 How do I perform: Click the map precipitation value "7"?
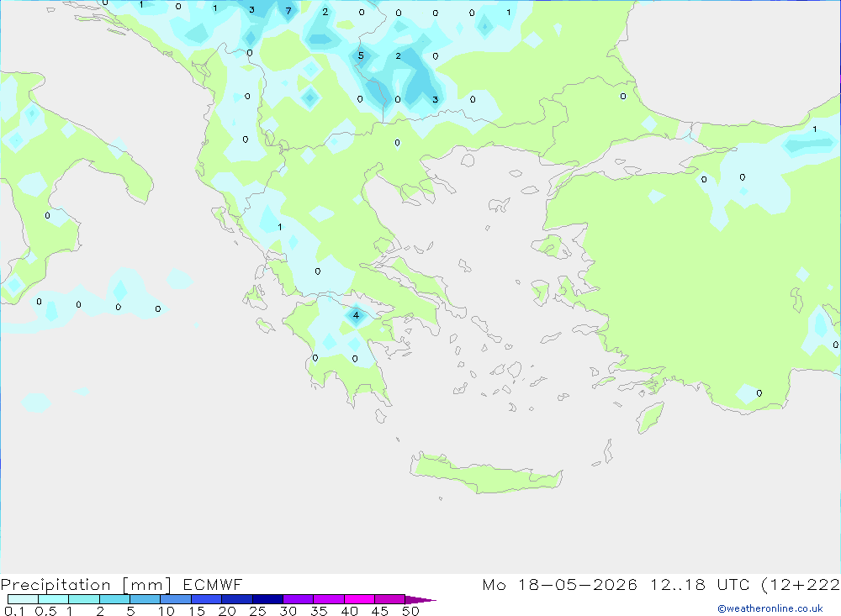pyautogui.click(x=288, y=11)
